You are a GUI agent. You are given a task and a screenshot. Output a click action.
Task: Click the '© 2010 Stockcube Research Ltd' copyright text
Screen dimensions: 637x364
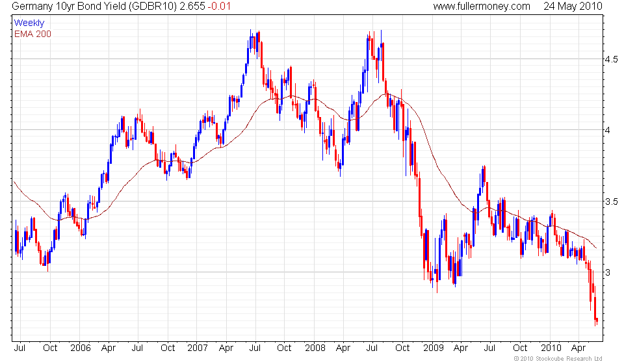point(558,358)
